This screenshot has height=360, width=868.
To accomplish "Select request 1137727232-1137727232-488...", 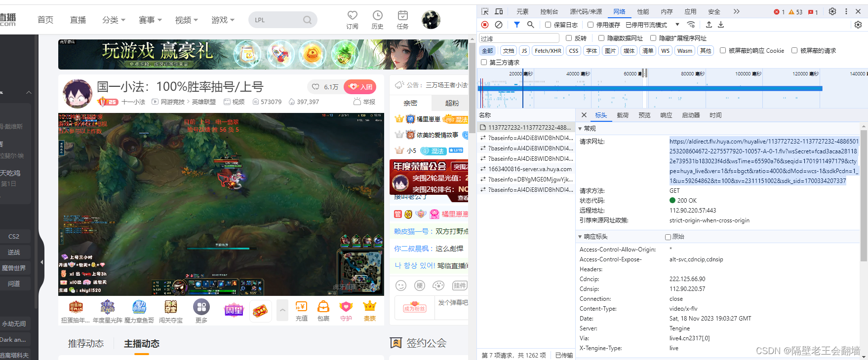I will [526, 127].
